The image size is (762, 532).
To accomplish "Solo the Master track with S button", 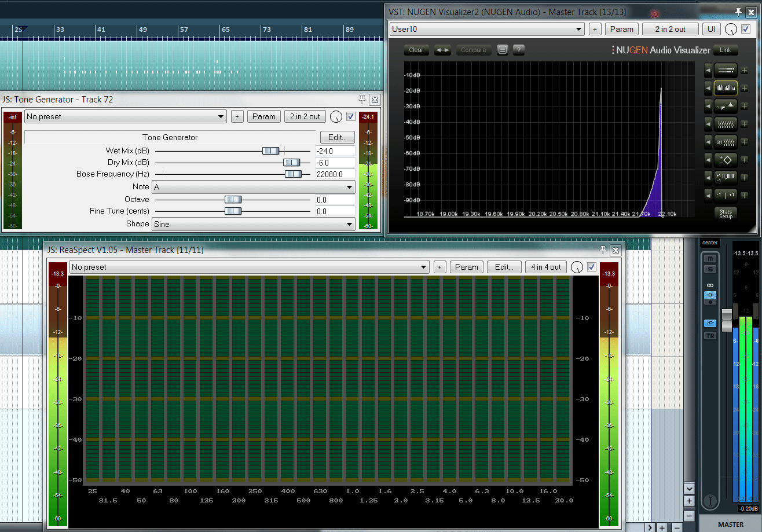I will 710,269.
